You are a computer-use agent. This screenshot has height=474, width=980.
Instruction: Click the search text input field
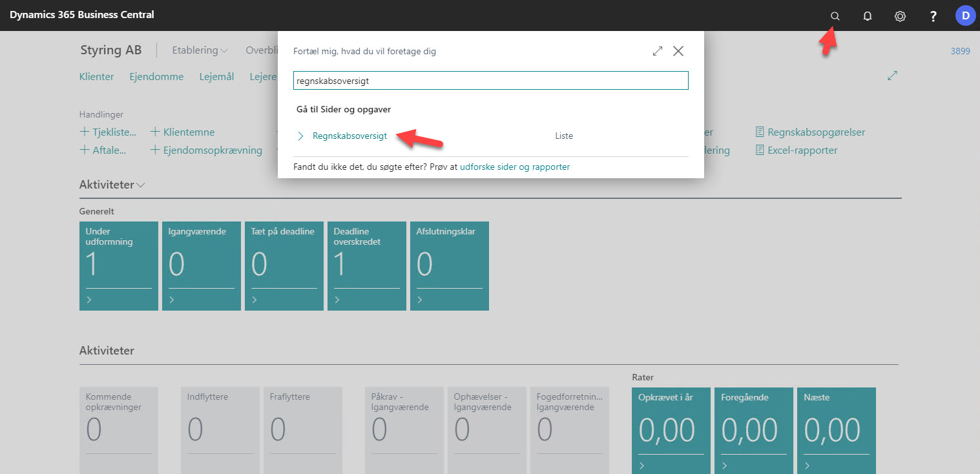click(x=490, y=81)
